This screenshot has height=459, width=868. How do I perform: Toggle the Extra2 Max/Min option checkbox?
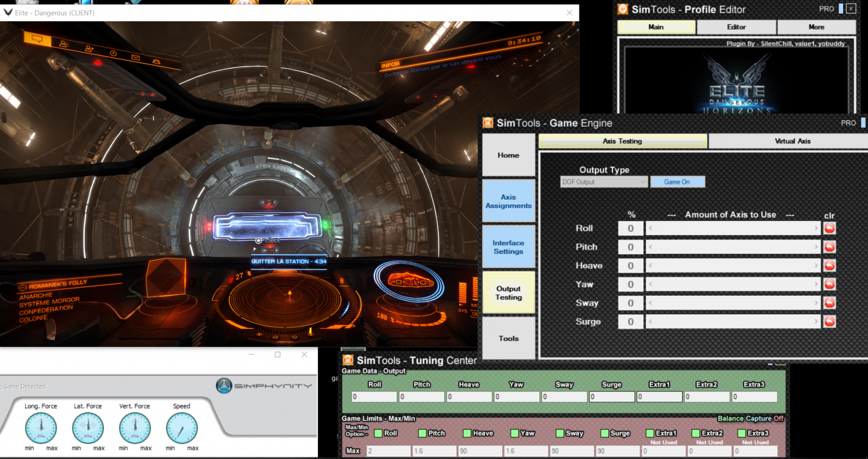[x=695, y=433]
